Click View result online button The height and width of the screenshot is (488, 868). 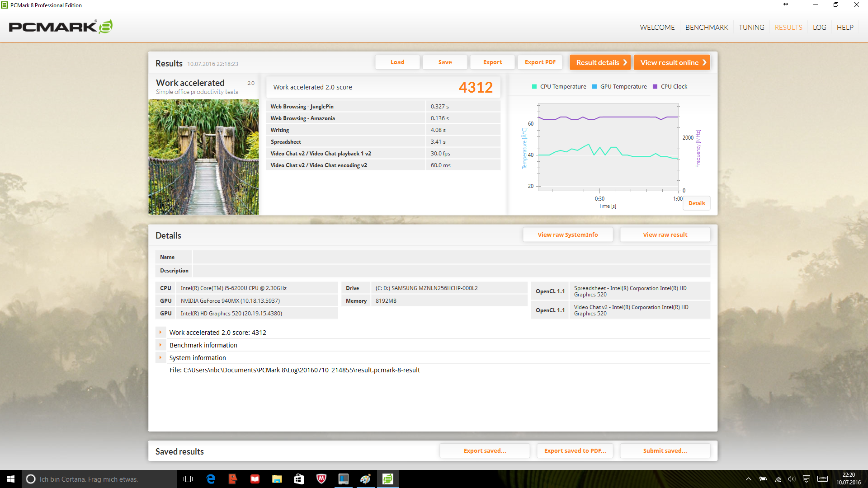672,62
